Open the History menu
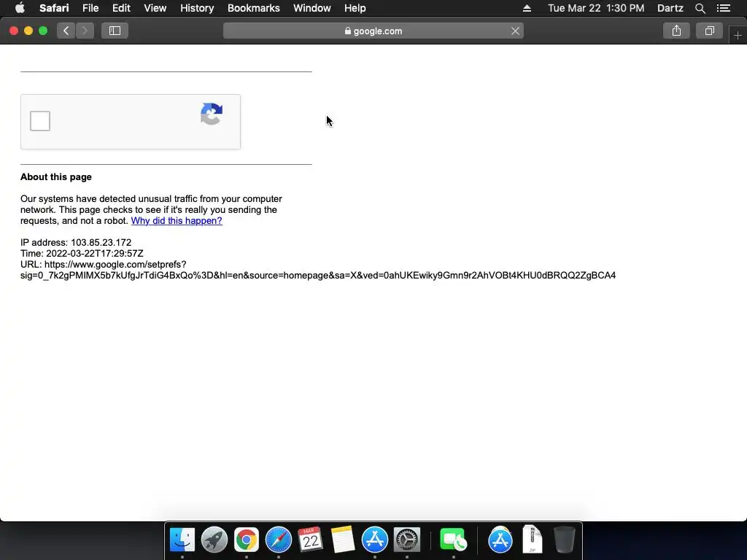The width and height of the screenshot is (747, 560). (197, 8)
